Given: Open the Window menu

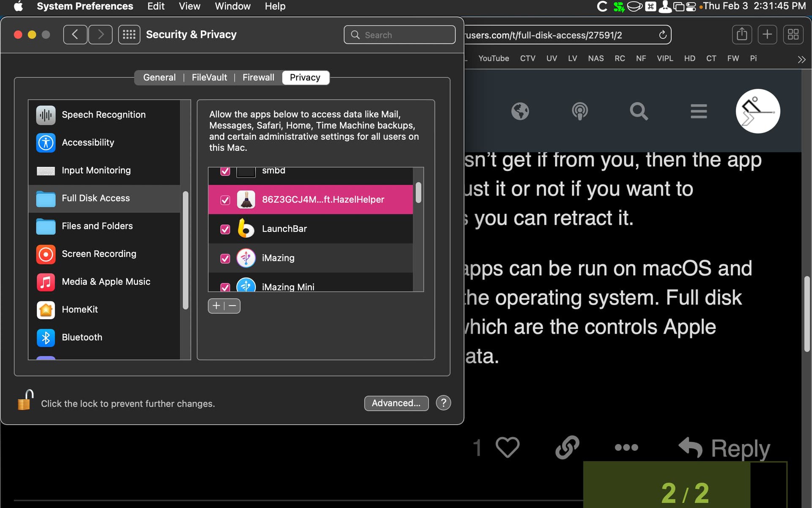Looking at the screenshot, I should 233,6.
